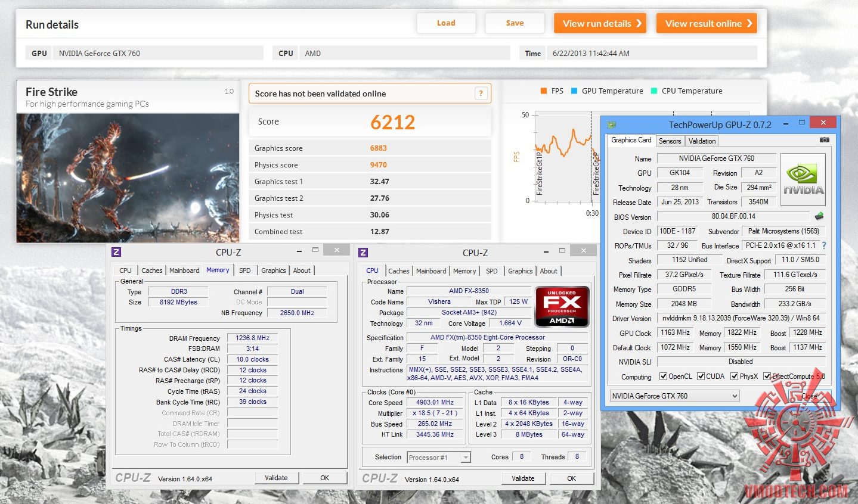Click the cyan CPU Temperature legend swatch
The height and width of the screenshot is (504, 858).
[654, 91]
